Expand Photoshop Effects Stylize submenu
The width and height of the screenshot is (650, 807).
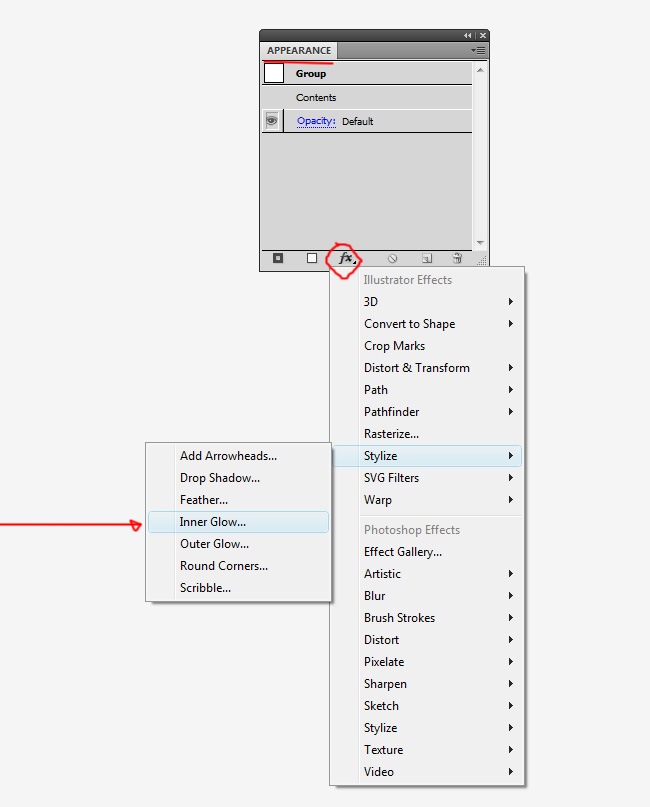(427, 728)
